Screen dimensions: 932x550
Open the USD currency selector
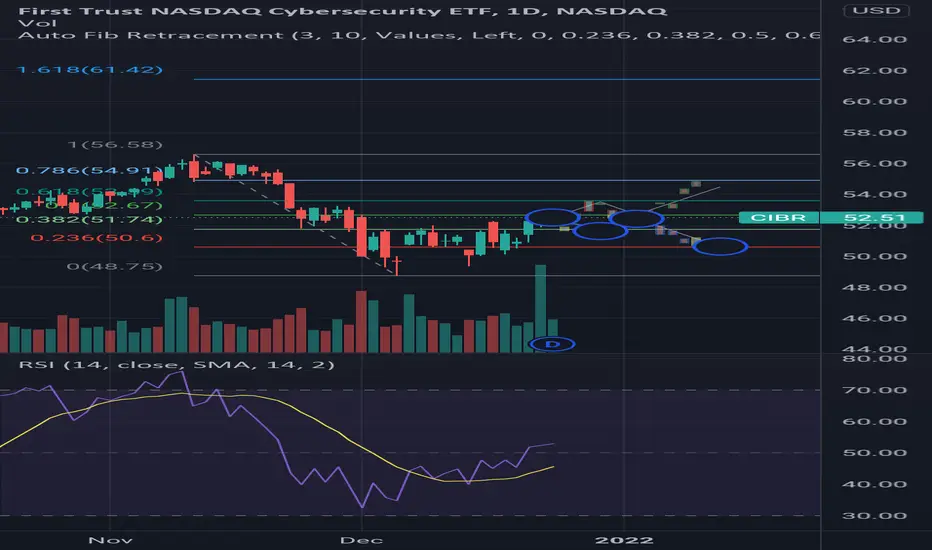pyautogui.click(x=876, y=11)
